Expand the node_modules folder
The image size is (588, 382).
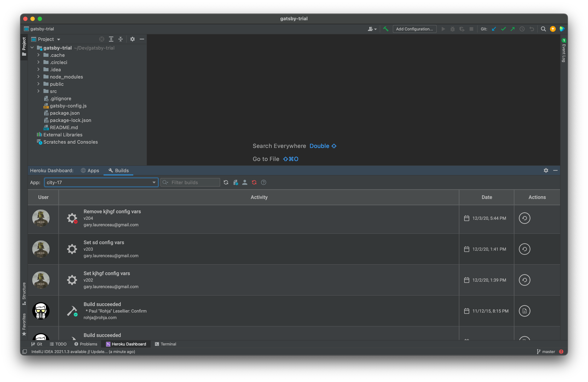tap(39, 77)
